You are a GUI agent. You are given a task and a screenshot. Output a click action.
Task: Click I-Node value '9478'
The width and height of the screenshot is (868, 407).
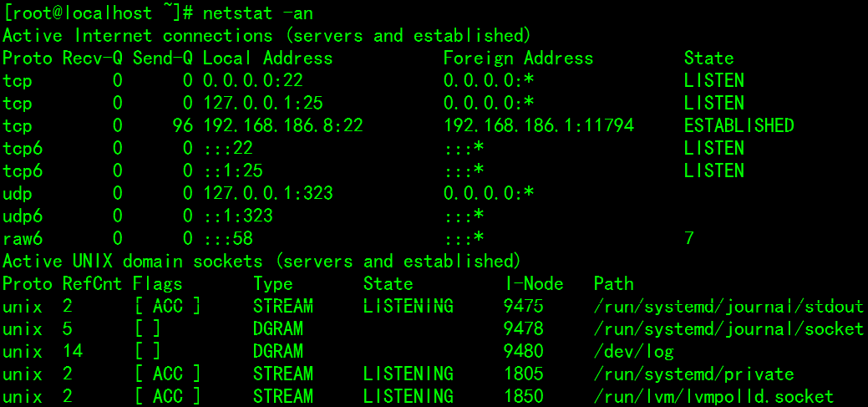[524, 329]
